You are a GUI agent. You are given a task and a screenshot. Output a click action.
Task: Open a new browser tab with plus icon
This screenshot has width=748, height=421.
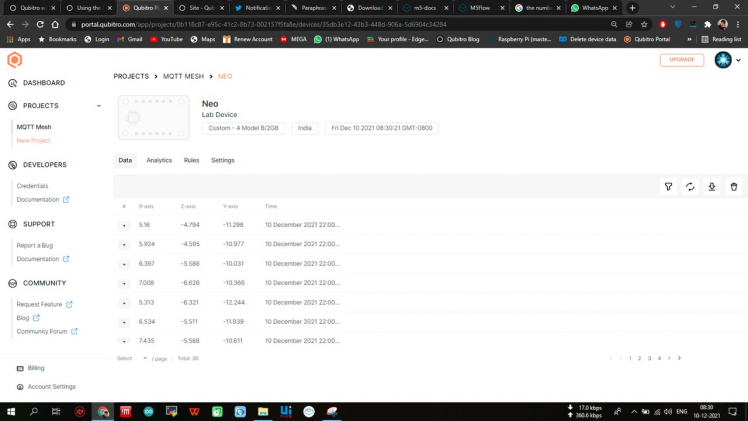[632, 8]
